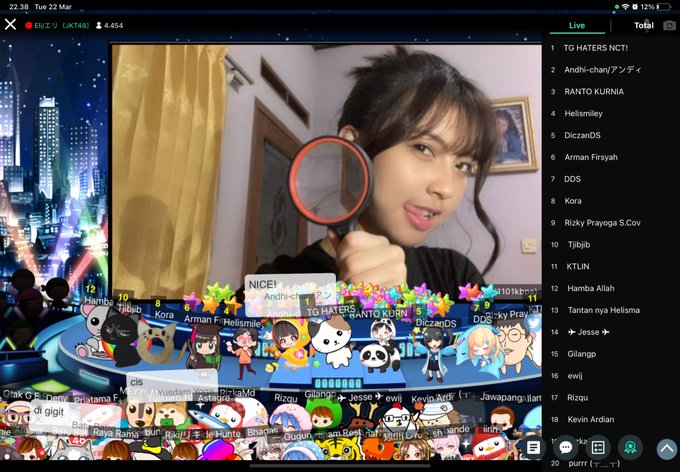Tap the switch-camera icon near Total

pyautogui.click(x=670, y=26)
